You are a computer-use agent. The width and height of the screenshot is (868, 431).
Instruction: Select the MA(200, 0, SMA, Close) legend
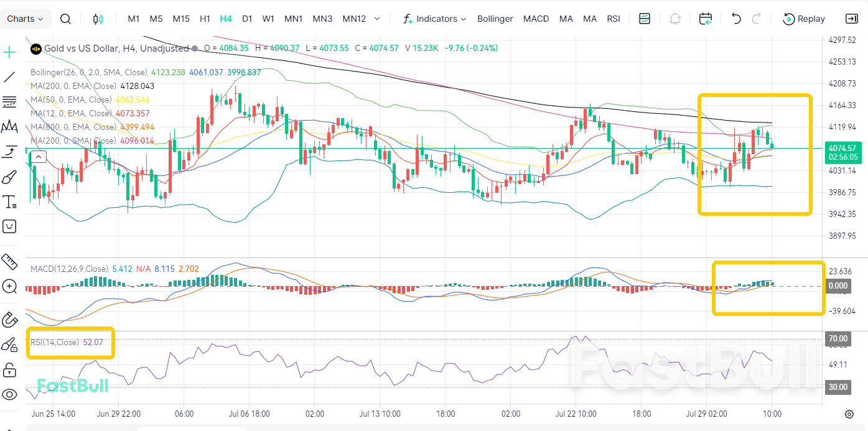(x=73, y=141)
